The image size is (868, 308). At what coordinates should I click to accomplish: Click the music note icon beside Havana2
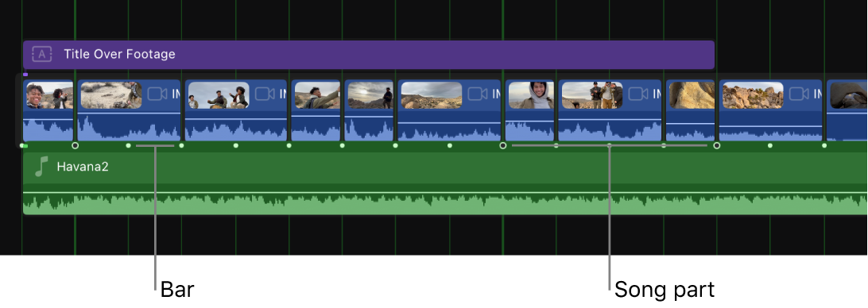click(41, 167)
